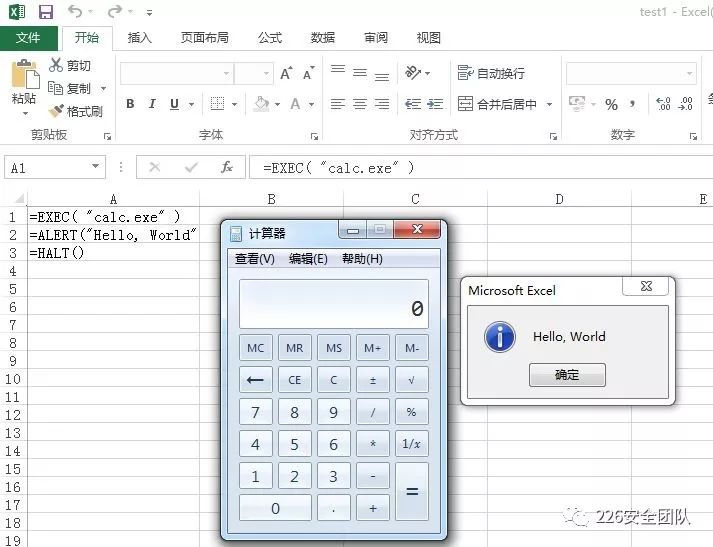
Task: Toggle Bold formatting
Action: coord(130,104)
